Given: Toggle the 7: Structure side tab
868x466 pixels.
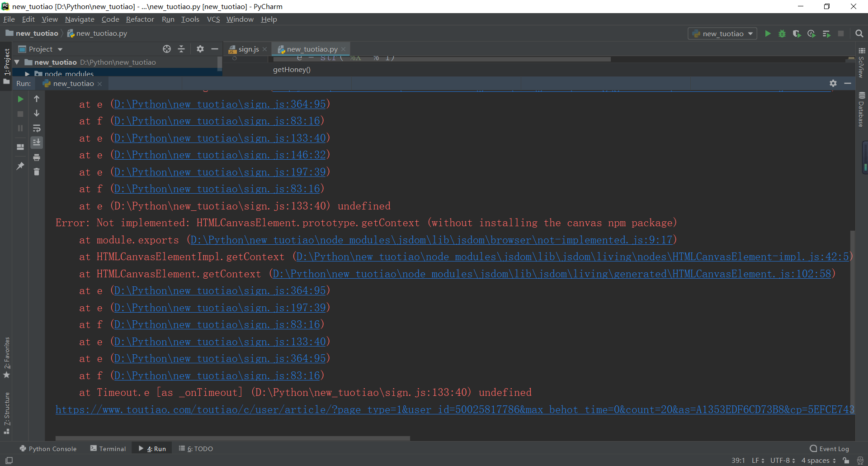Looking at the screenshot, I should 6,413.
